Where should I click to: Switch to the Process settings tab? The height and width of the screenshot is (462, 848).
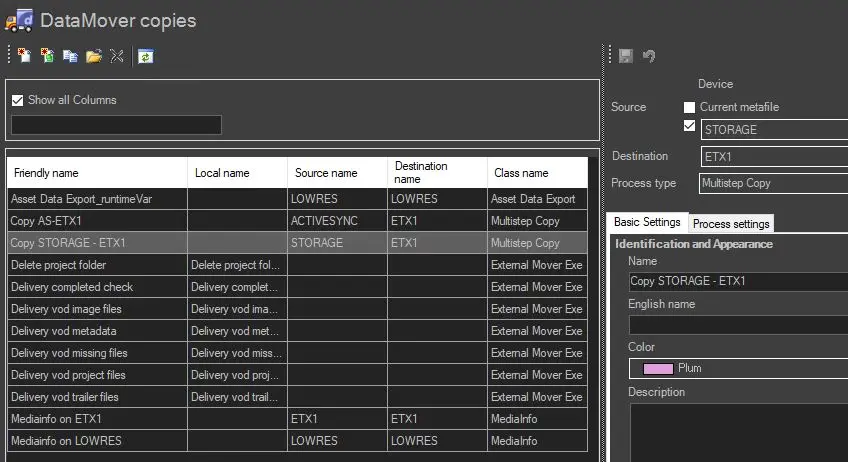pyautogui.click(x=731, y=224)
